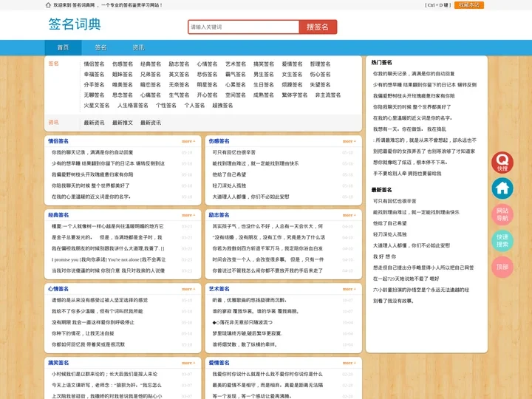532x399 pixels.
Task: Open 'more' link in 搞笑签名 section header
Action: click(188, 363)
